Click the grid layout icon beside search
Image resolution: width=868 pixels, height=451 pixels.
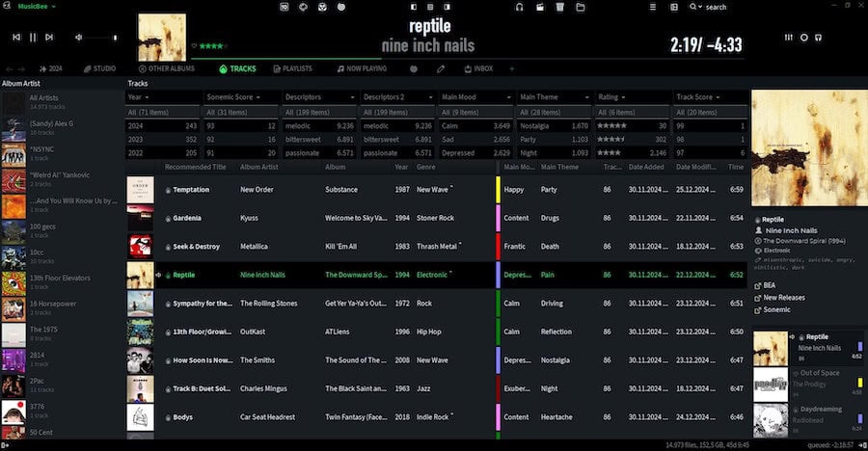tap(674, 7)
